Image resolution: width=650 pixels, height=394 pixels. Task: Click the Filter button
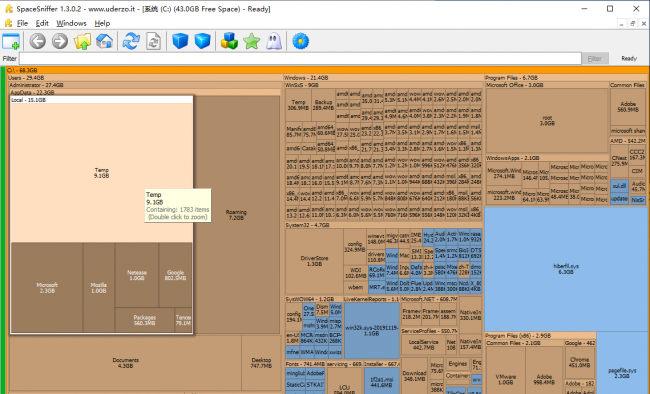594,58
